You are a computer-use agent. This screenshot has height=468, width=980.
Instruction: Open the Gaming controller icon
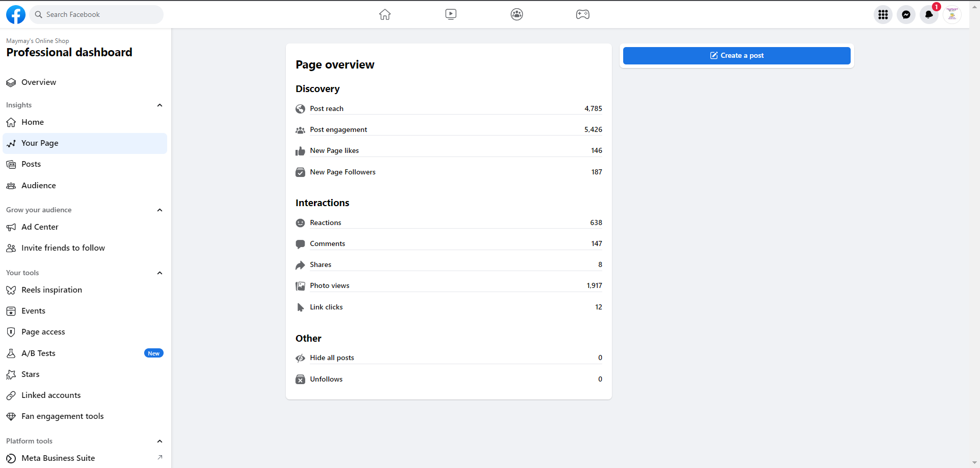tap(583, 14)
